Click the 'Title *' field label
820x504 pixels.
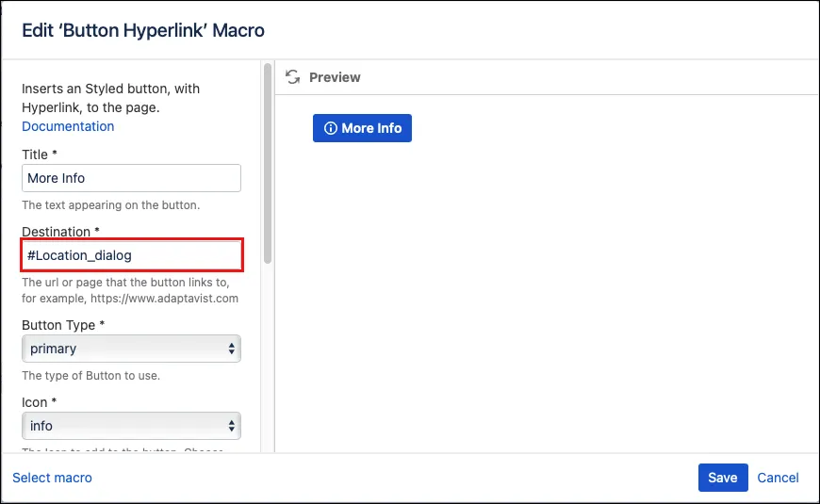click(x=40, y=154)
